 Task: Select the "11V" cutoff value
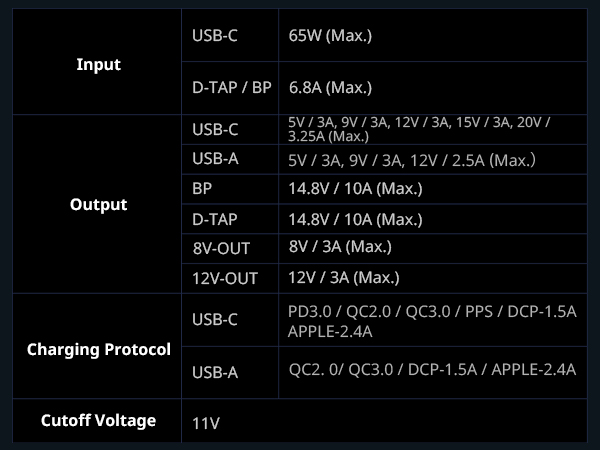(205, 423)
